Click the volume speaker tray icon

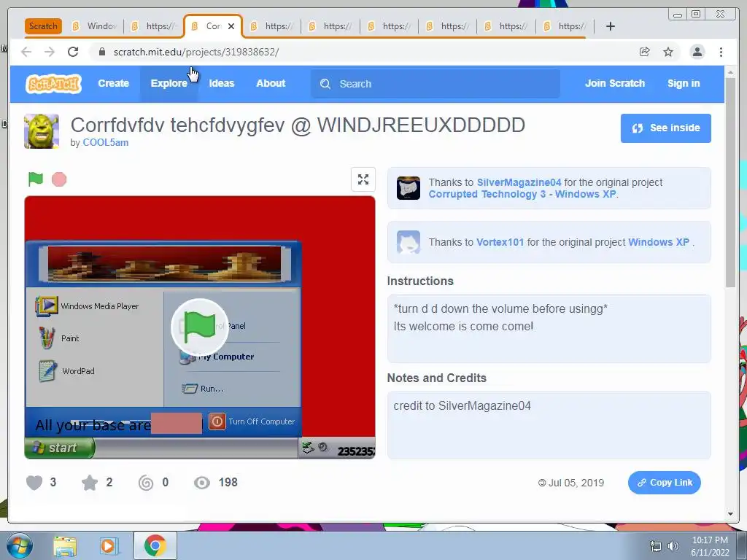(673, 546)
